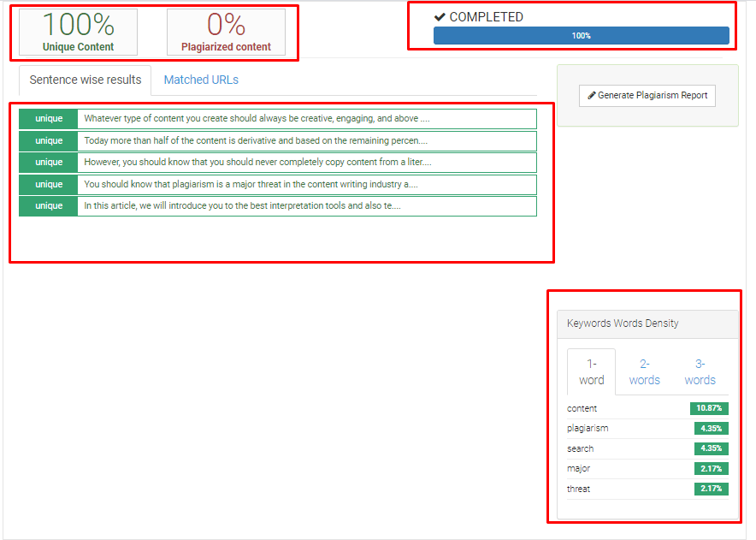Click the 0% Plagiarized content box
Screen dimensions: 756x540
(x=226, y=33)
